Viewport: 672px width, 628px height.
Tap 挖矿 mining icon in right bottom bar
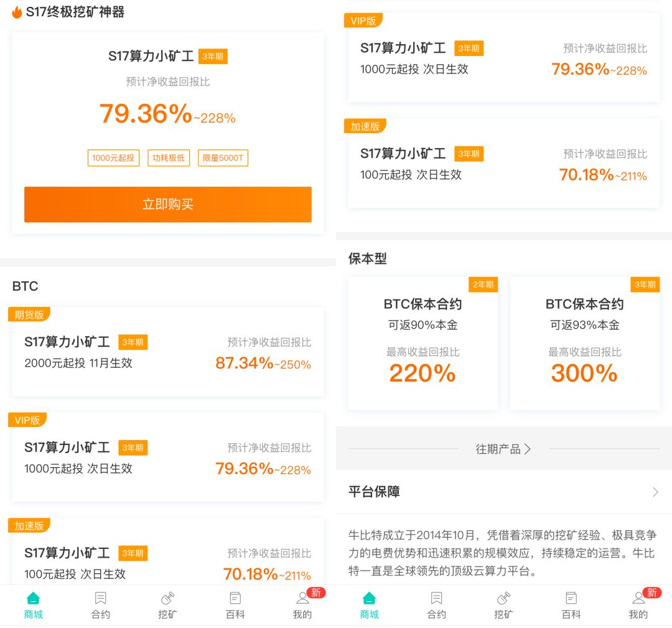coord(503,598)
